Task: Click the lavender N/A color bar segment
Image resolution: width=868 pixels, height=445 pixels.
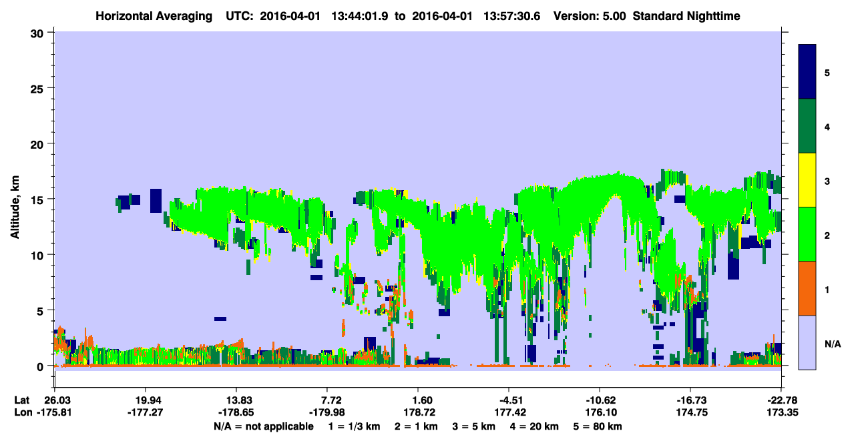Action: [x=807, y=342]
